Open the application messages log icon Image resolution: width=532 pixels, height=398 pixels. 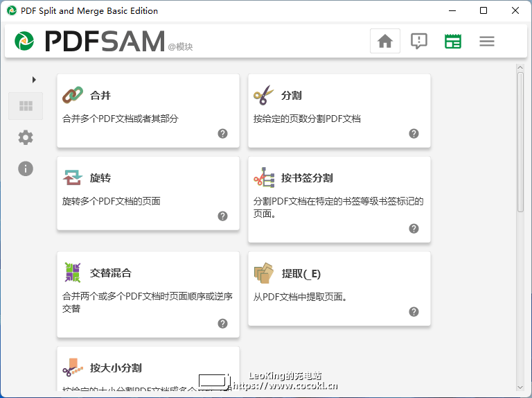pos(419,41)
